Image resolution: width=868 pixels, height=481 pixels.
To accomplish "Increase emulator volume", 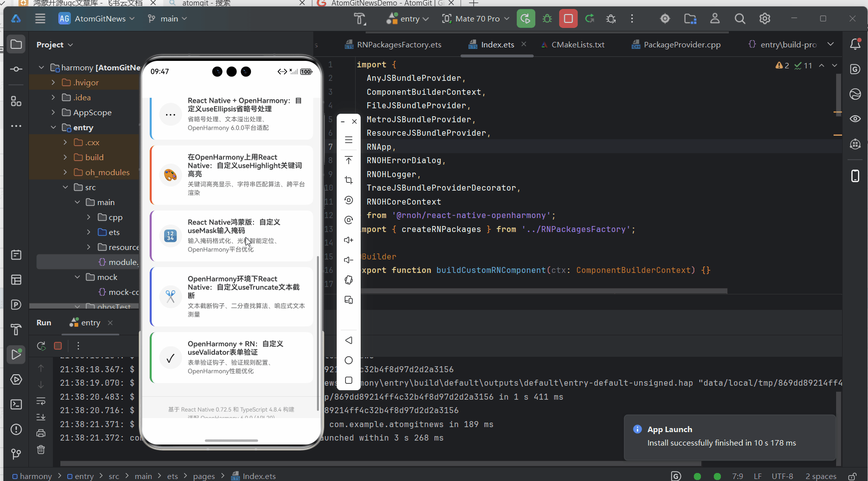I will tap(349, 240).
